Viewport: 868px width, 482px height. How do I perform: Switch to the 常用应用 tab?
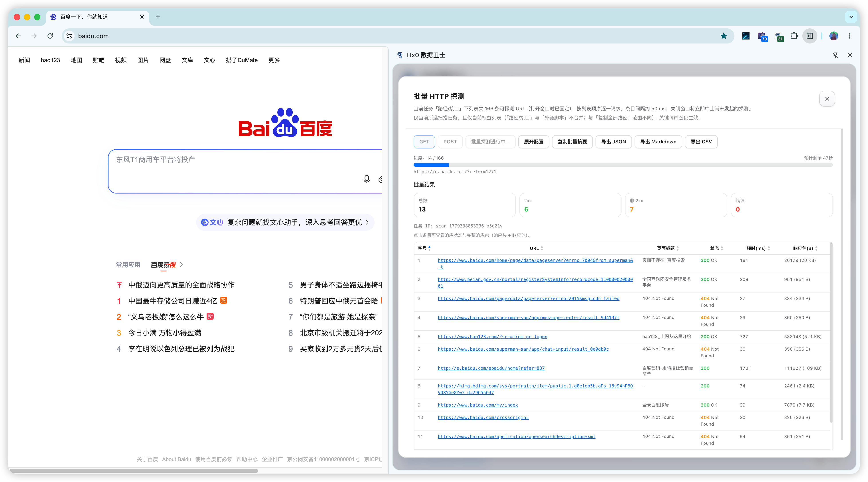(x=128, y=265)
